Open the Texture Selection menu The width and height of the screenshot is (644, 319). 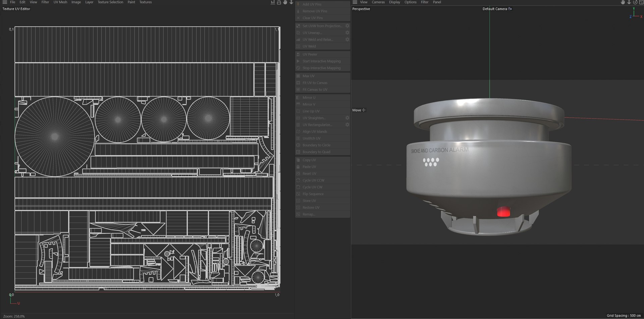tap(110, 2)
